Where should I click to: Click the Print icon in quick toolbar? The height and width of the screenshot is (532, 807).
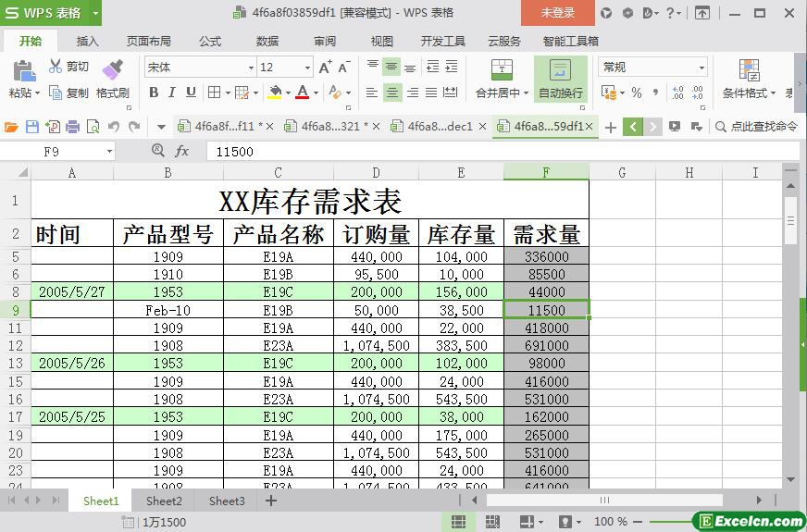73,127
